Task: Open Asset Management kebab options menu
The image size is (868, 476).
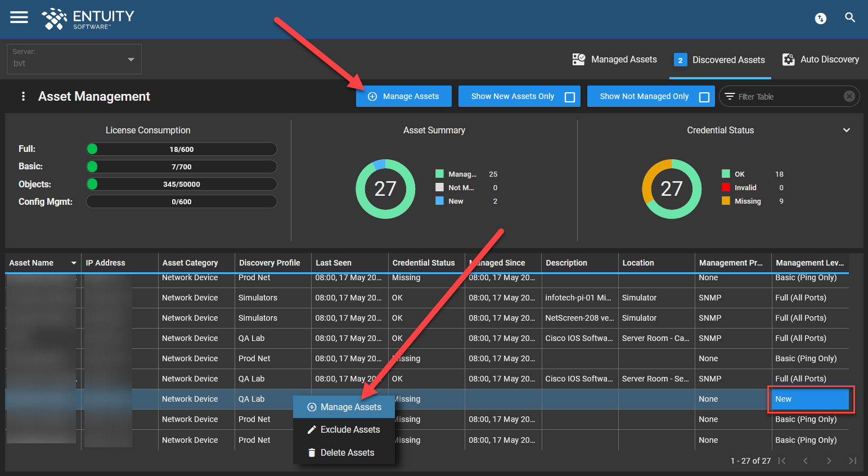Action: coord(23,96)
